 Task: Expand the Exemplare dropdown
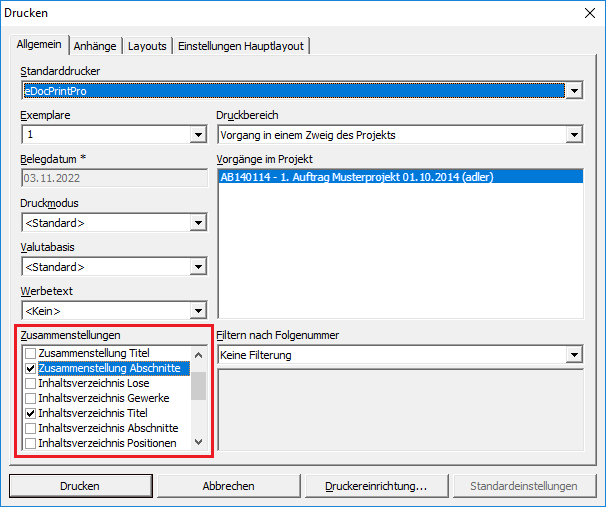tap(197, 135)
